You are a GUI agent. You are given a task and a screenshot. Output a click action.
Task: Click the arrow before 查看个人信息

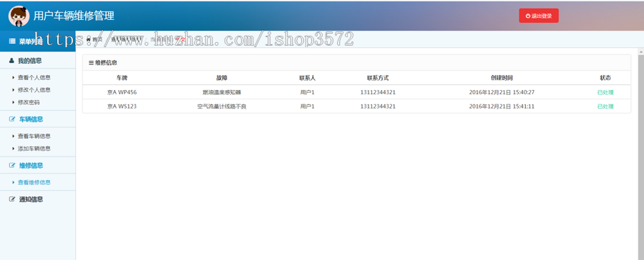point(14,78)
